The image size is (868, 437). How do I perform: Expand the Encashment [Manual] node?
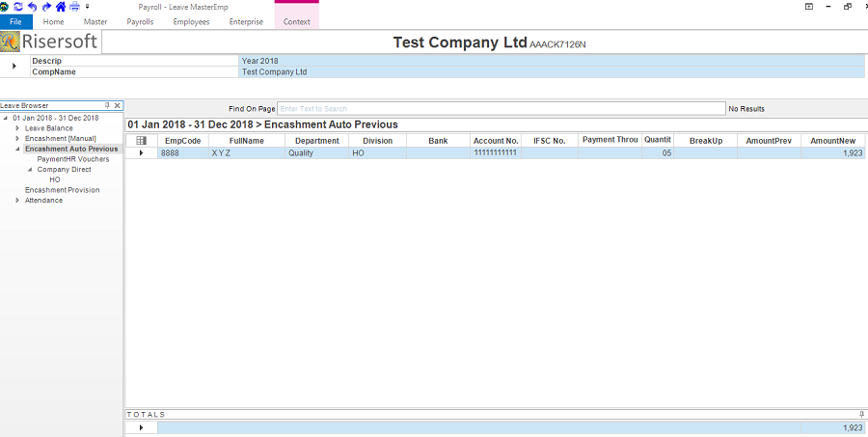coord(17,139)
